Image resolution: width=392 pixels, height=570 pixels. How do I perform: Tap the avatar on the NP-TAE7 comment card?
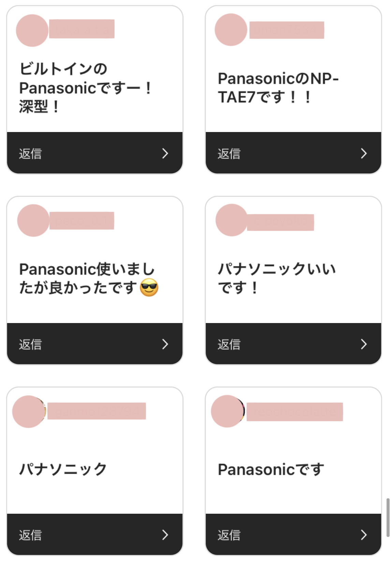click(x=231, y=30)
